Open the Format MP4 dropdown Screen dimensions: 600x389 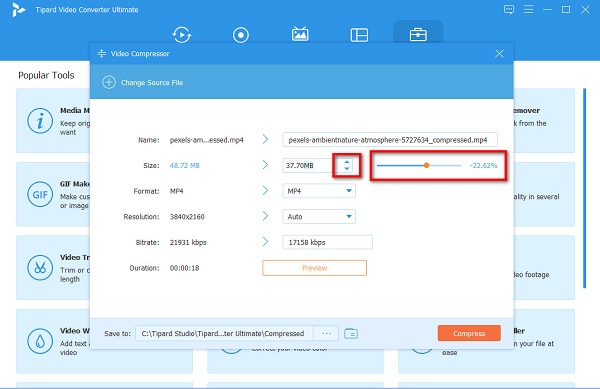pyautogui.click(x=319, y=191)
